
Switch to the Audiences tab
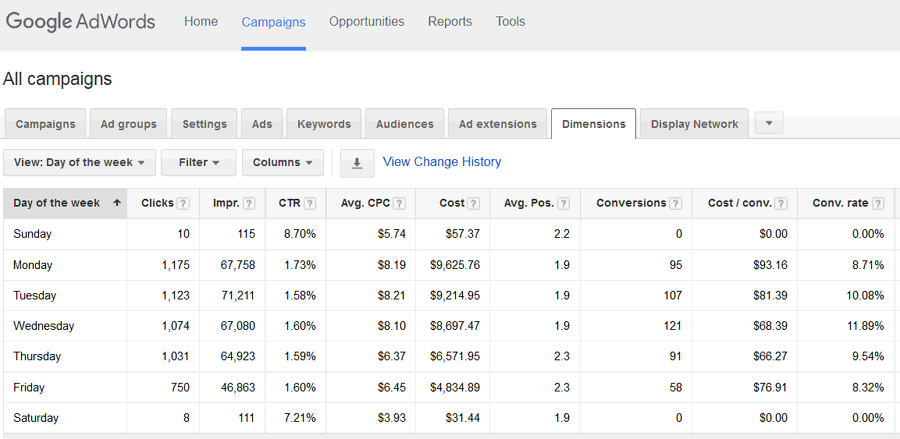(405, 124)
